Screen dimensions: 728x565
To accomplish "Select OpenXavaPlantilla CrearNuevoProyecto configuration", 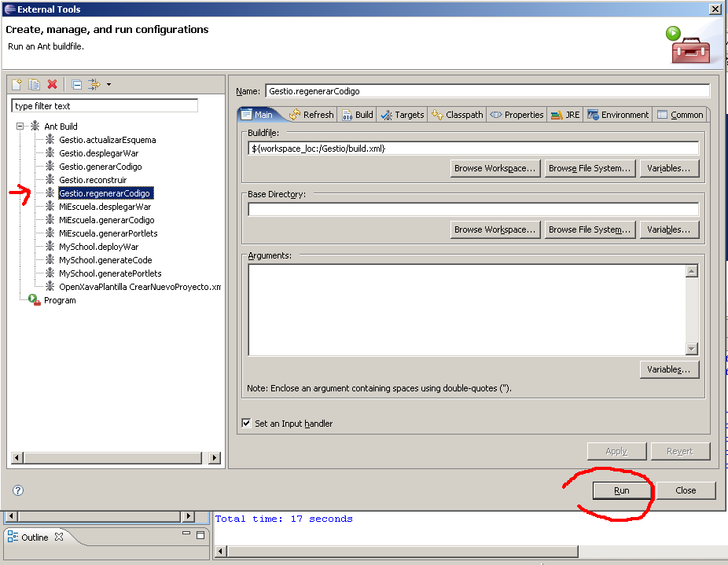I will [140, 287].
